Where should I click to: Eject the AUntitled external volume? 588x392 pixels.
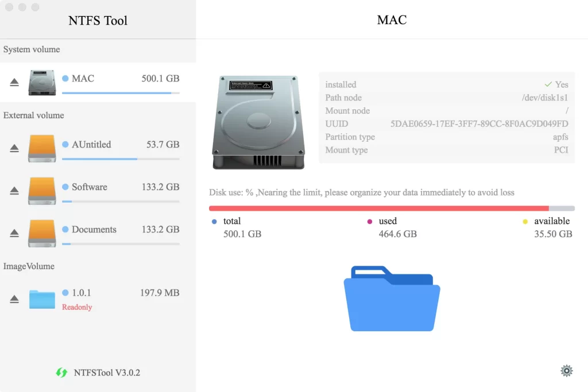click(14, 148)
